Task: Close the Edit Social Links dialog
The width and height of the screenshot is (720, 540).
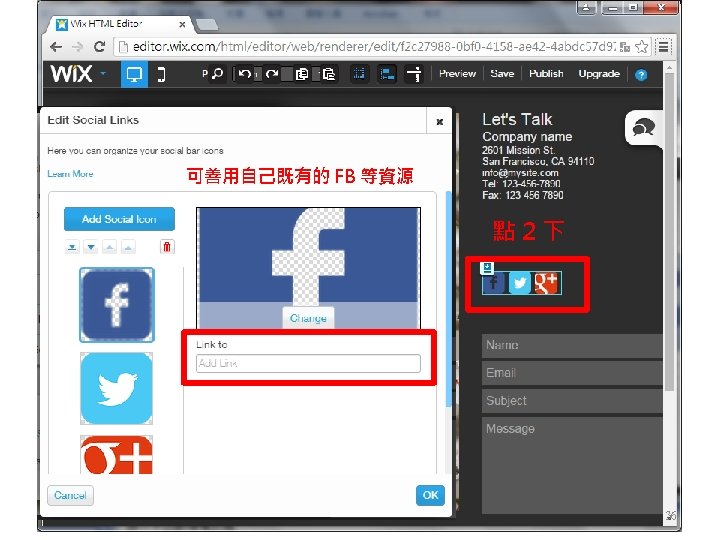Action: [x=439, y=122]
